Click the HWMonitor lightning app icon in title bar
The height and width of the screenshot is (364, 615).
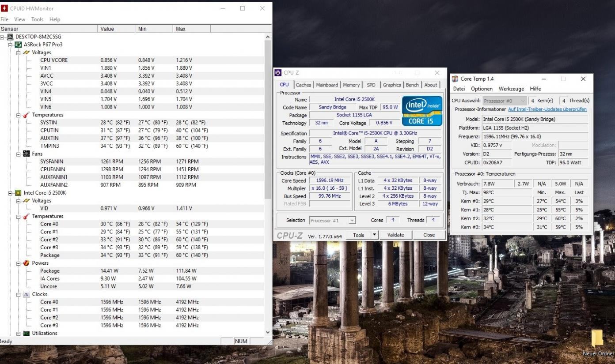[4, 8]
